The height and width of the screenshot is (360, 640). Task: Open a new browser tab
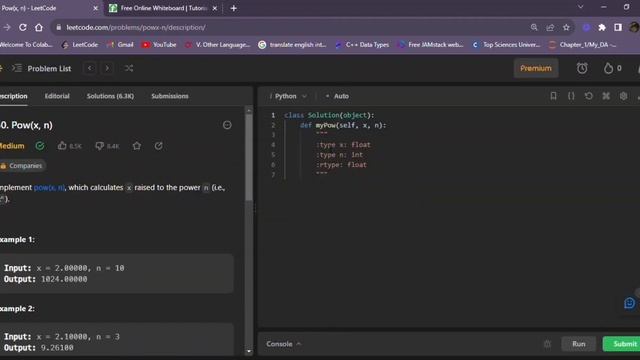click(233, 8)
